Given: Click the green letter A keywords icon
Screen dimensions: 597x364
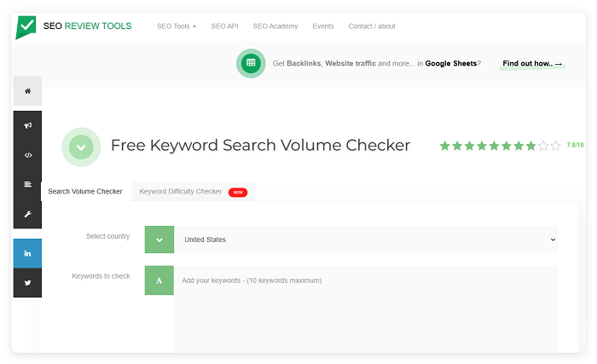Looking at the screenshot, I should pos(159,280).
